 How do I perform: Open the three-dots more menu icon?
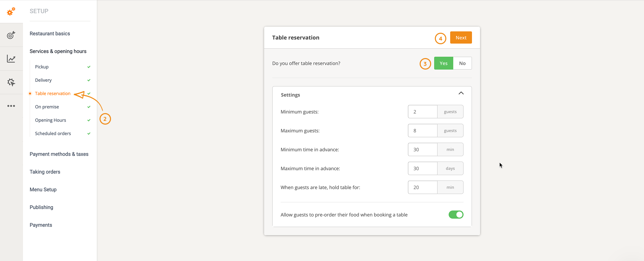click(x=11, y=106)
